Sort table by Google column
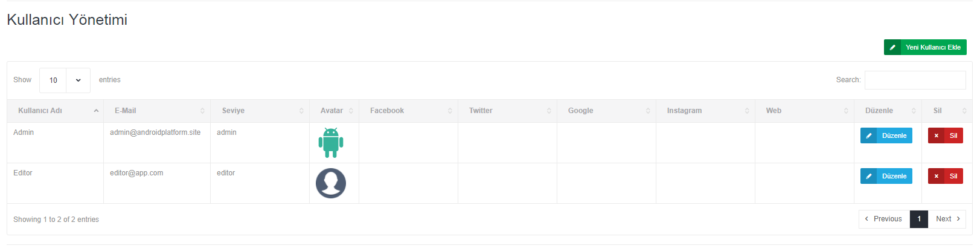 pyautogui.click(x=606, y=111)
